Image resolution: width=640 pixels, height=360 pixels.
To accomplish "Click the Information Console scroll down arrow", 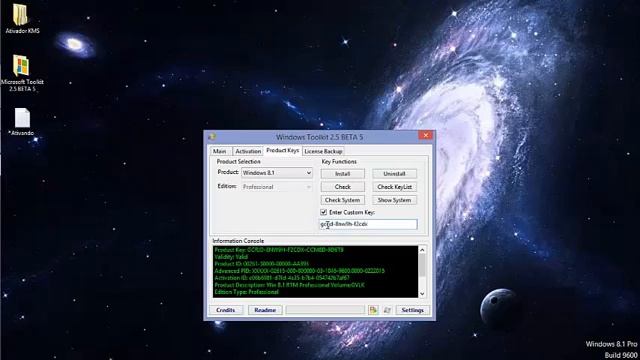I will (x=422, y=293).
